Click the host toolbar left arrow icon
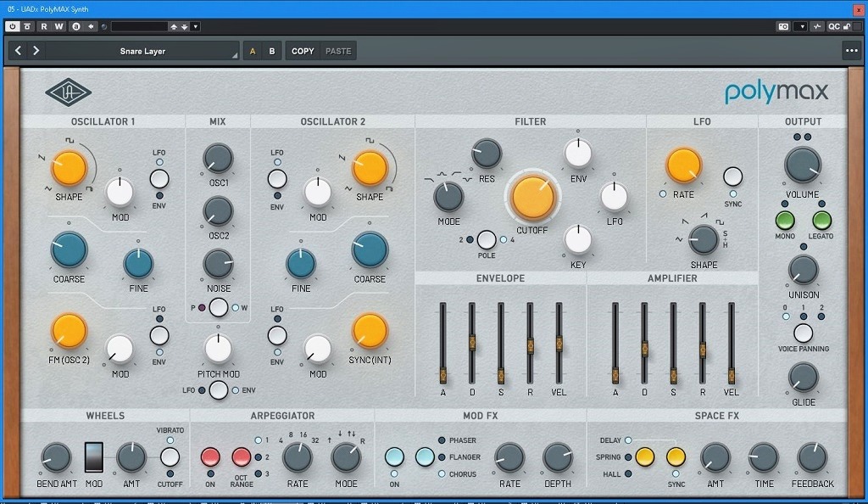Screen dimensions: 868x504 pyautogui.click(x=91, y=26)
